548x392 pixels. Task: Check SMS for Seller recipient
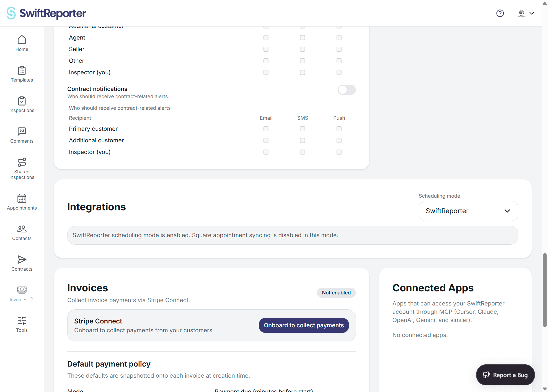point(303,49)
